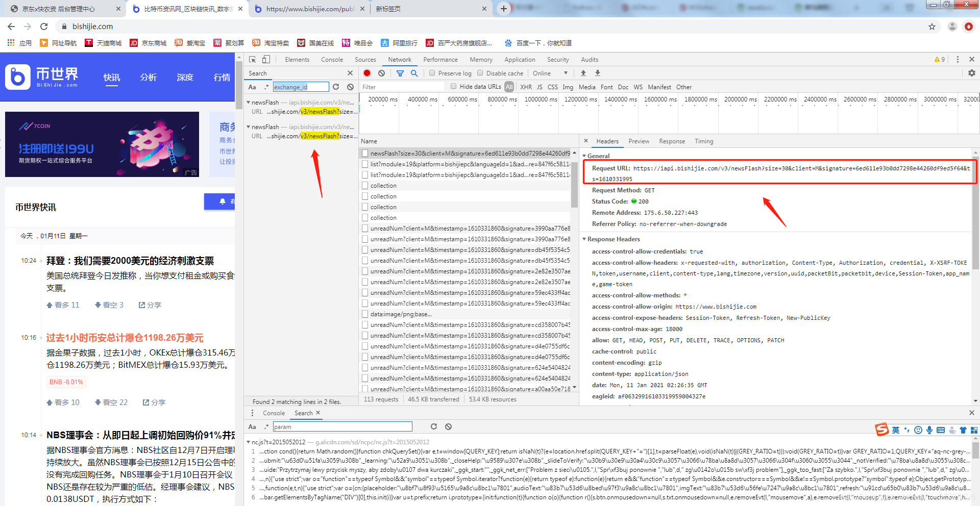Open DevTools three-dot customize menu

(x=958, y=59)
